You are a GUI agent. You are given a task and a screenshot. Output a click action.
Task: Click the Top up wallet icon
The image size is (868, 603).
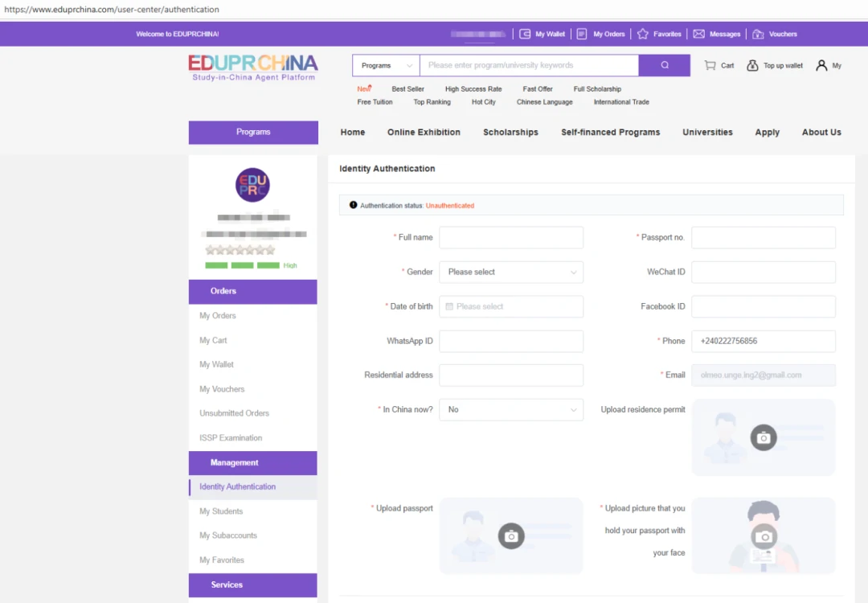pyautogui.click(x=752, y=65)
